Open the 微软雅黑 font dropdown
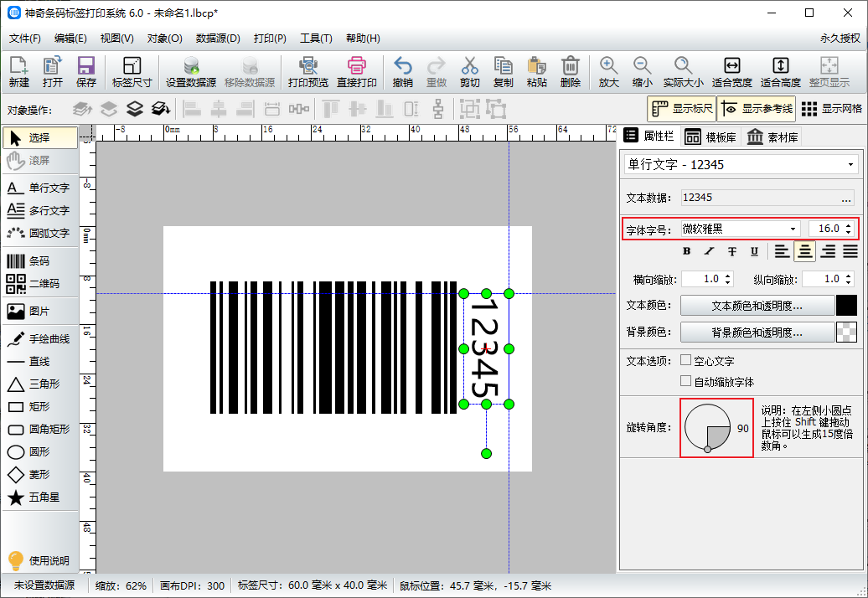 tap(793, 229)
